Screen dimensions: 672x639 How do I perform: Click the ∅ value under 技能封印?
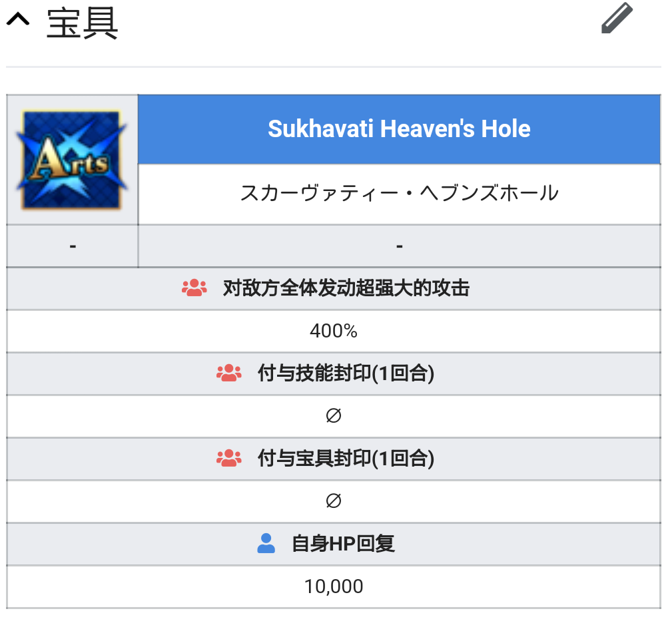click(x=334, y=416)
